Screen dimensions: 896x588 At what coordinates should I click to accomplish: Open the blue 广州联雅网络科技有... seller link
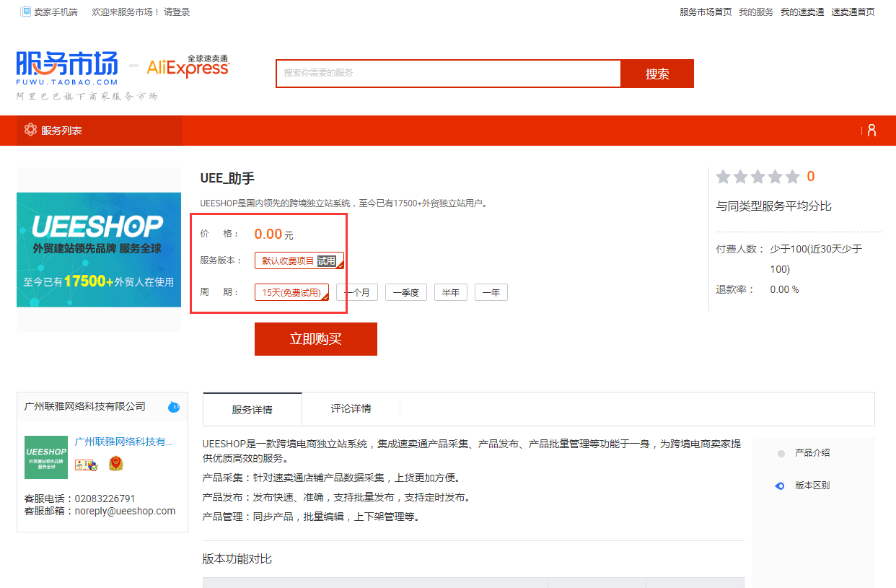tap(124, 442)
